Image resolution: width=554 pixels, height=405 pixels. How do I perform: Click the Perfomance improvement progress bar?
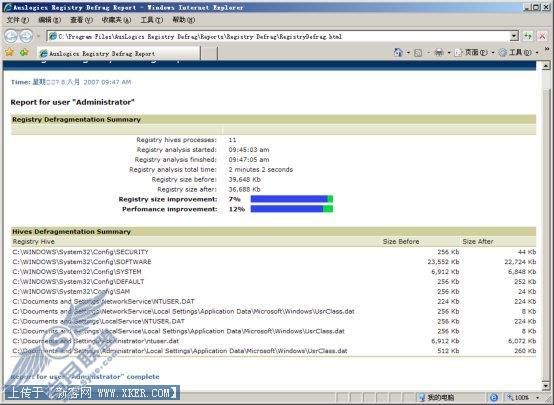pyautogui.click(x=292, y=209)
